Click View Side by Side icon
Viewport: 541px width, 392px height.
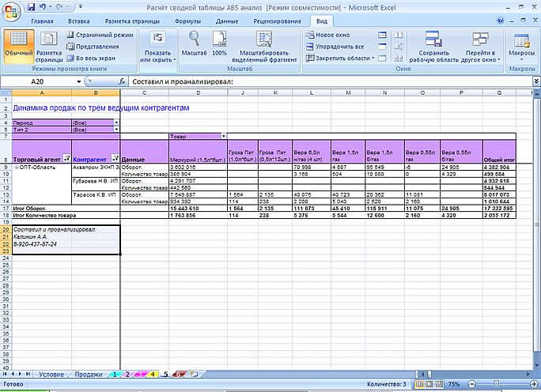pyautogui.click(x=398, y=35)
